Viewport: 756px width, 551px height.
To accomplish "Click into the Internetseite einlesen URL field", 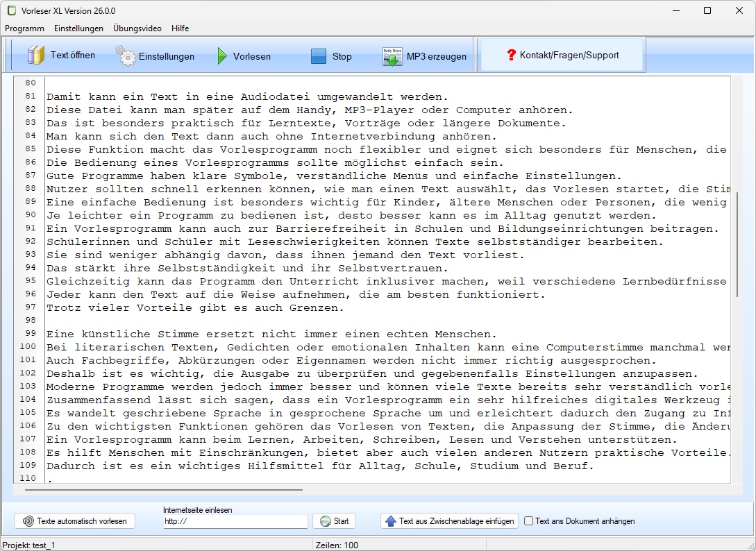I will [x=235, y=521].
